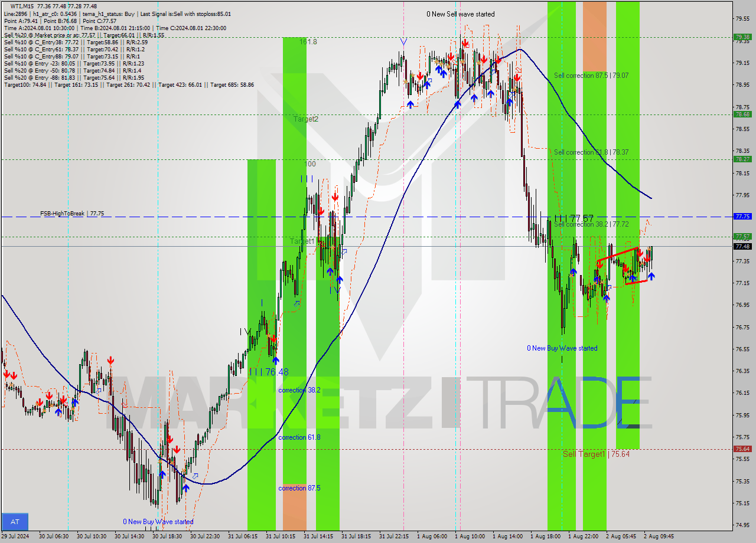
Task: Click the '29 Jul 2024' date on time axis
Action: tap(15, 536)
